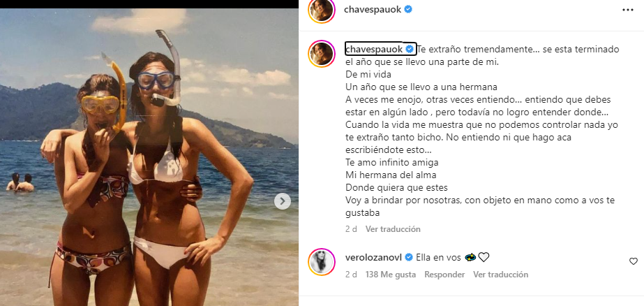Click the verified badge next to the caption username

tap(410, 50)
